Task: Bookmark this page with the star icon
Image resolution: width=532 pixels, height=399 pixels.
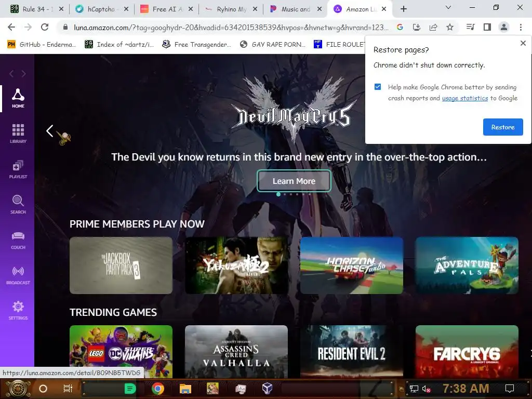Action: [450, 27]
